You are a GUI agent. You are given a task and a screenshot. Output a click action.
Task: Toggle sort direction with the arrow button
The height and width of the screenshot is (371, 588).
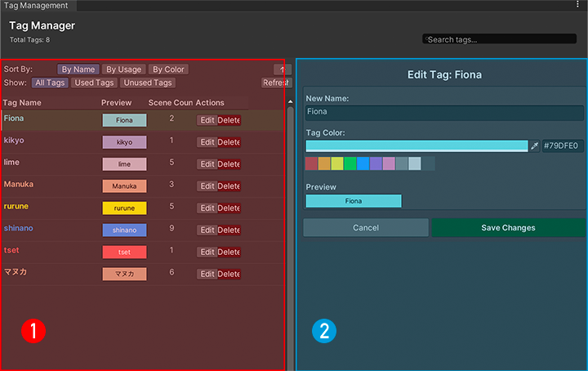click(281, 69)
